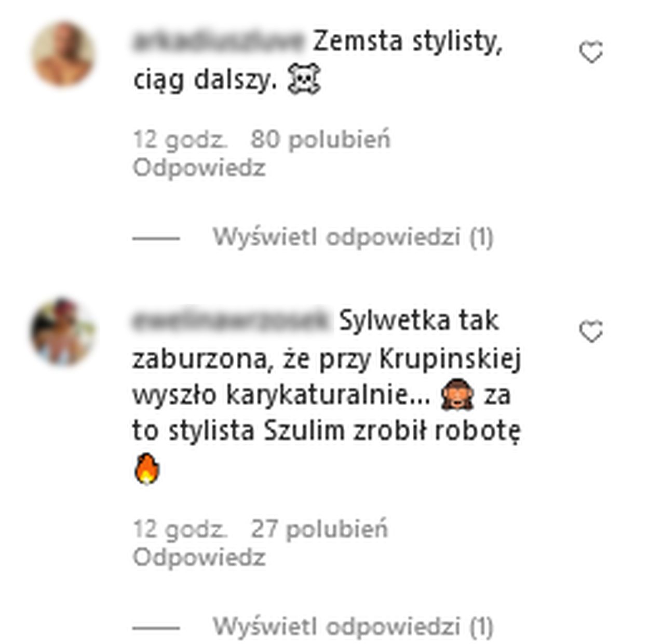
Task: Like the "Zemsta stylisty" comment with heart
Action: [x=591, y=52]
